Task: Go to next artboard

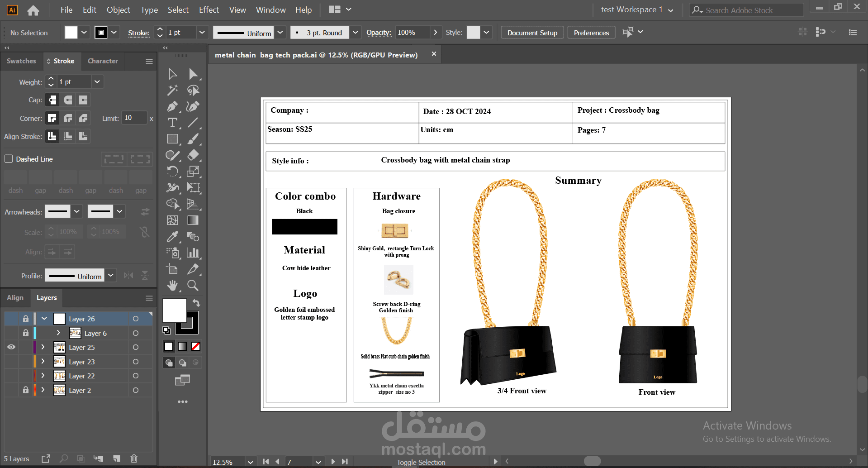Action: (x=333, y=462)
